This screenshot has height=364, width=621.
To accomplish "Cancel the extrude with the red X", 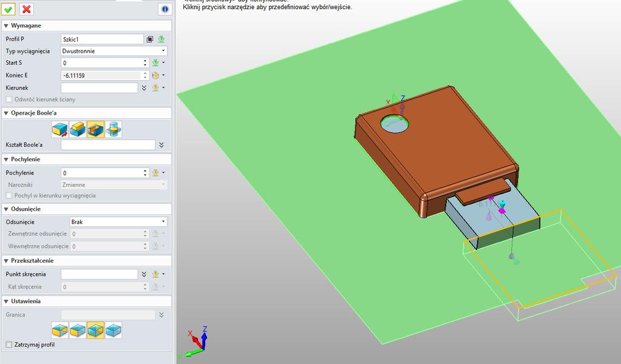I will 27,9.
